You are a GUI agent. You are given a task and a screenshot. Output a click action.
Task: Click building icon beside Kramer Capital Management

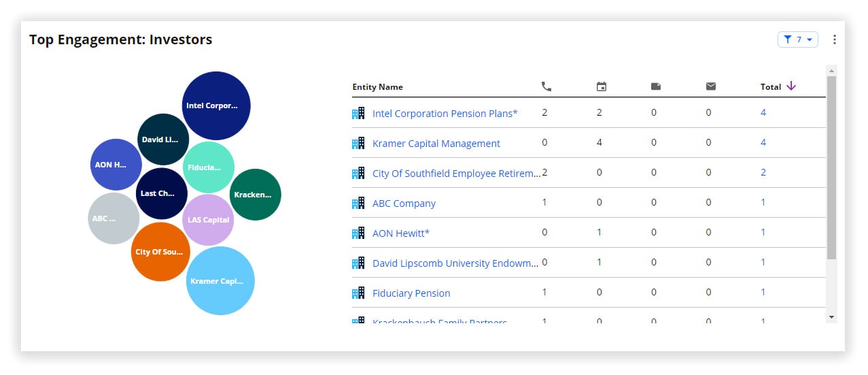(358, 143)
